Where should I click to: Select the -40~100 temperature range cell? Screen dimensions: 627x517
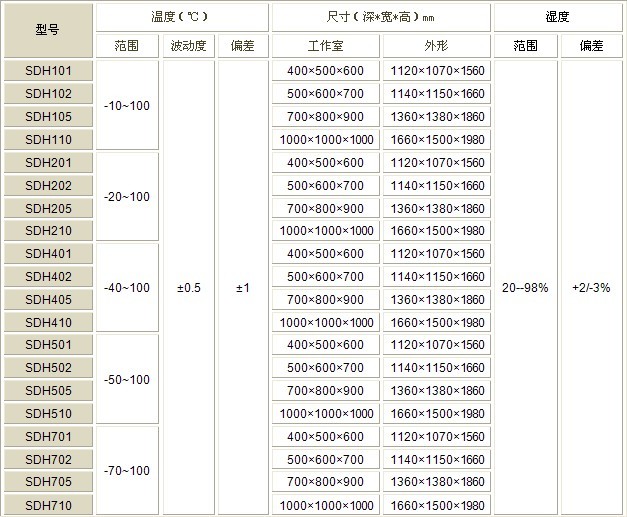click(x=127, y=288)
